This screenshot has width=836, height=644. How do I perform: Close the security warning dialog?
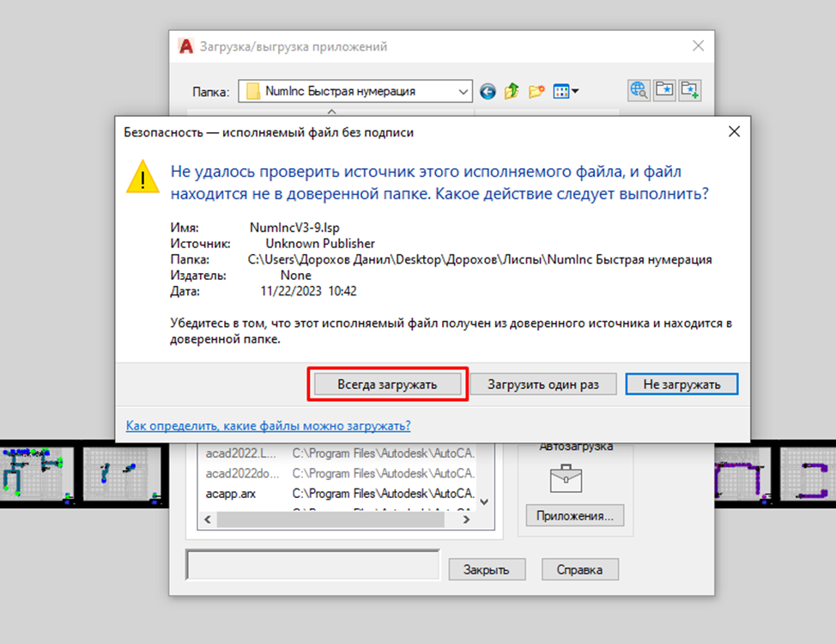[x=734, y=131]
